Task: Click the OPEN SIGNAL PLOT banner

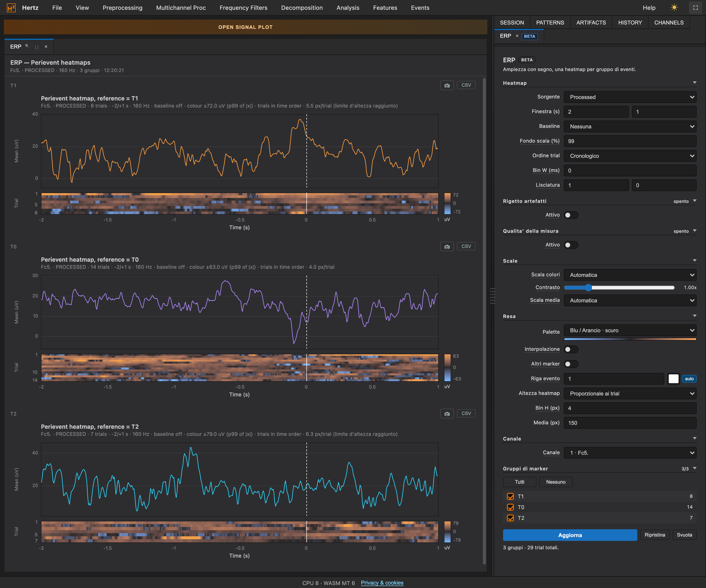Action: tap(246, 27)
